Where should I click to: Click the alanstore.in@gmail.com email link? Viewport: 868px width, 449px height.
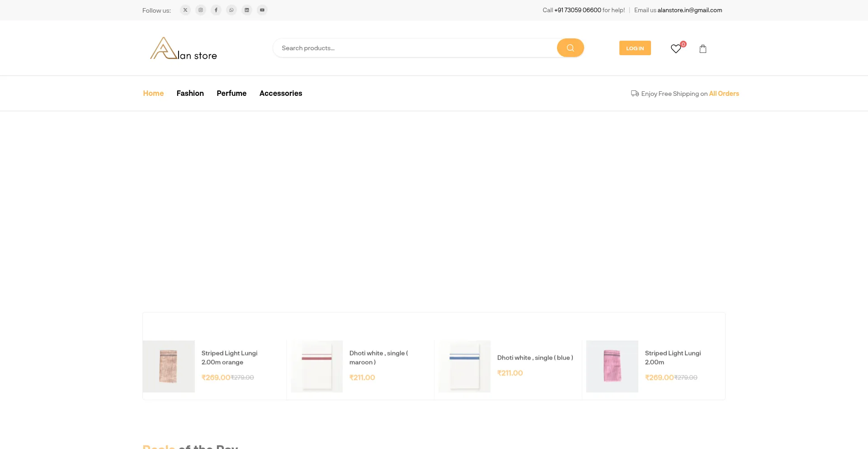coord(689,10)
